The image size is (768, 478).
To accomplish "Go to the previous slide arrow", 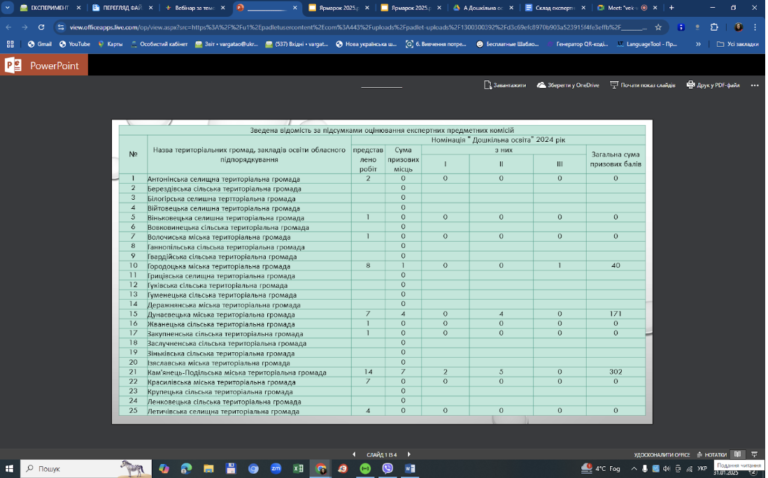I will click(354, 454).
